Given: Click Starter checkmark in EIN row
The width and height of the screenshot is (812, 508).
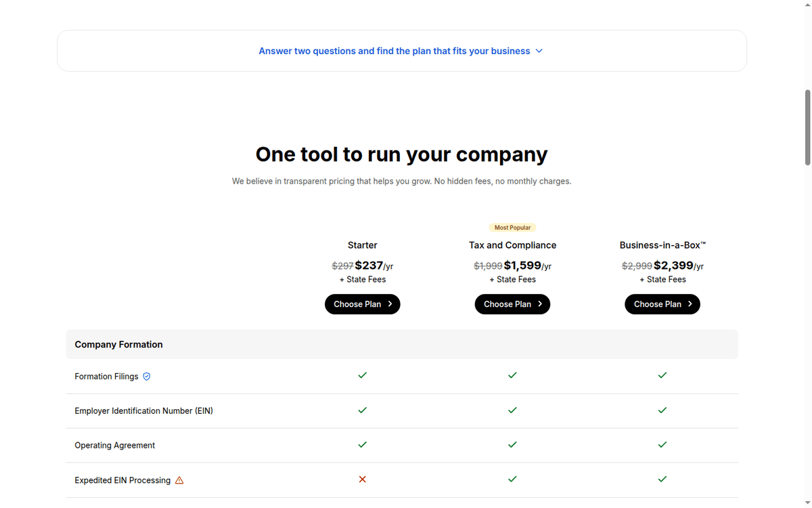Looking at the screenshot, I should 363,410.
